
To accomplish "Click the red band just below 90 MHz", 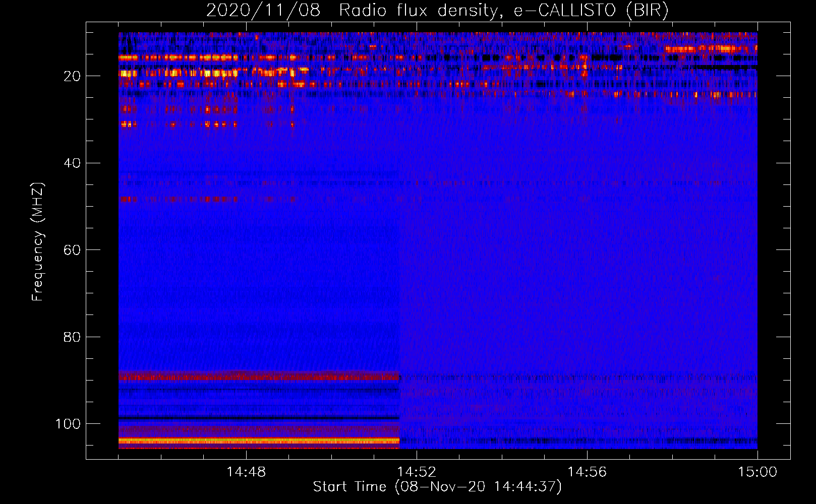I will pyautogui.click(x=258, y=376).
